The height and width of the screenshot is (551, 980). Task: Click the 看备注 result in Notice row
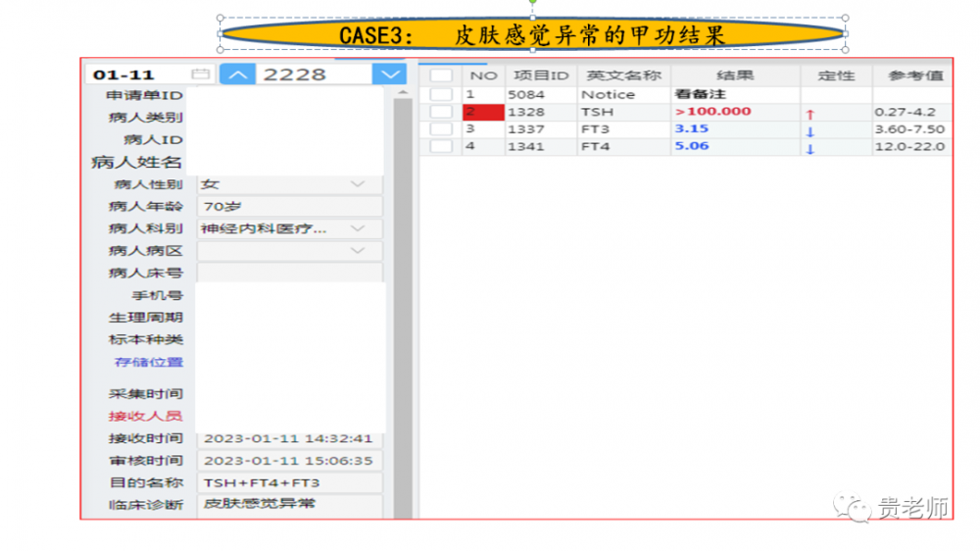[700, 94]
